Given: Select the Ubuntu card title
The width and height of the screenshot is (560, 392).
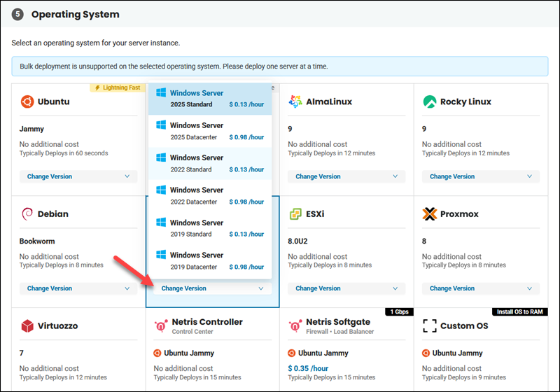Looking at the screenshot, I should 54,101.
